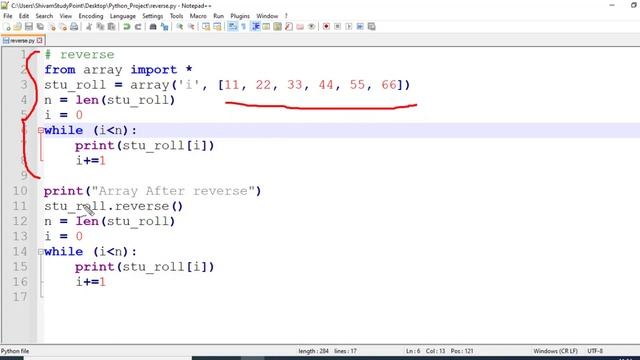Screen dimensions: 640x360
Task: Open the View menu
Action: click(x=66, y=16)
